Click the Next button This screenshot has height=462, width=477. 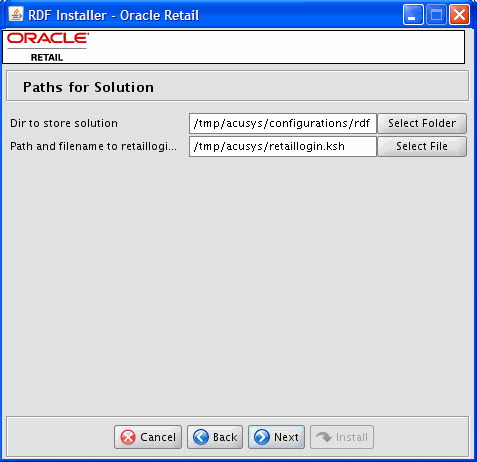point(276,437)
